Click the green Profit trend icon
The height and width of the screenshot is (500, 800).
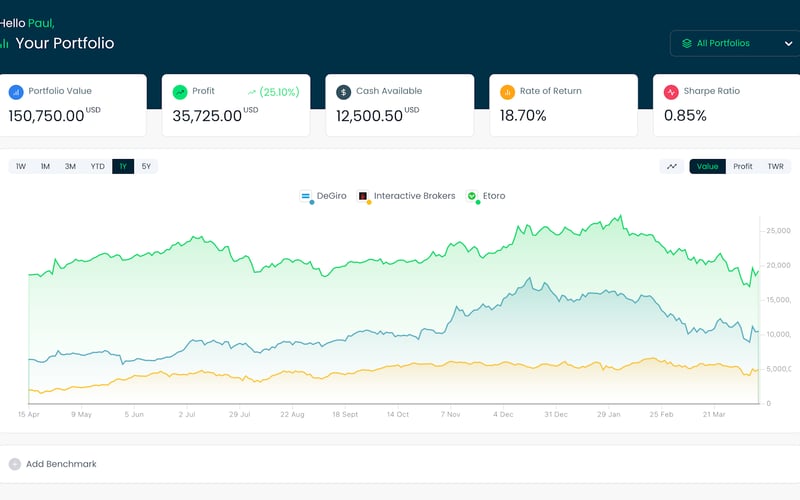(180, 92)
